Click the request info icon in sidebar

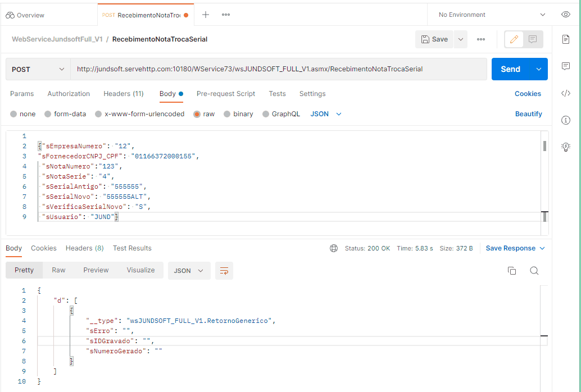click(566, 120)
